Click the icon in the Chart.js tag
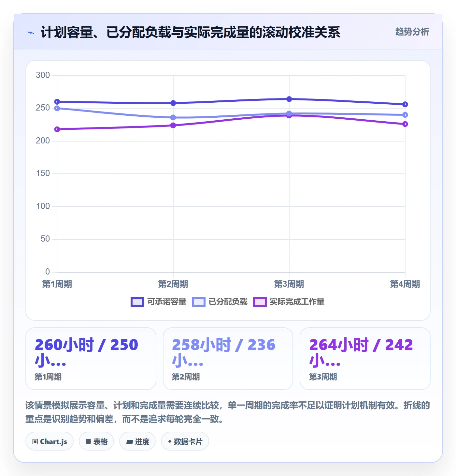This screenshot has width=456, height=476. click(x=35, y=442)
